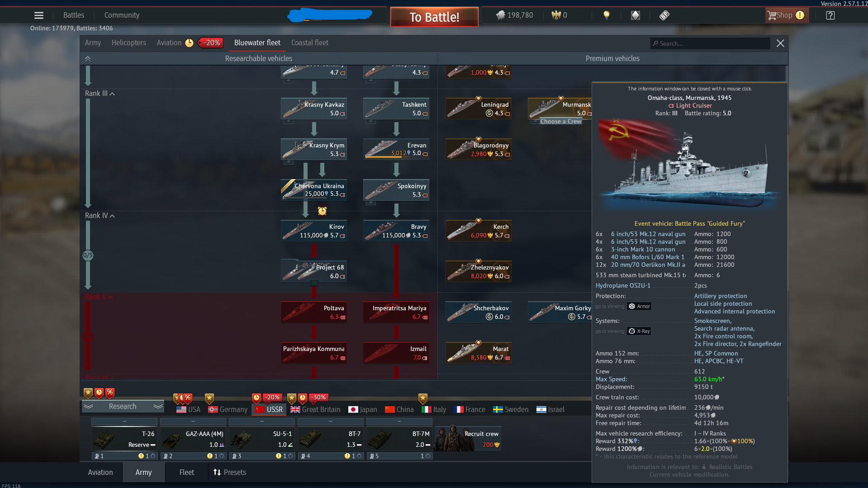Click the 0/3 rank progress circle

pyautogui.click(x=88, y=256)
